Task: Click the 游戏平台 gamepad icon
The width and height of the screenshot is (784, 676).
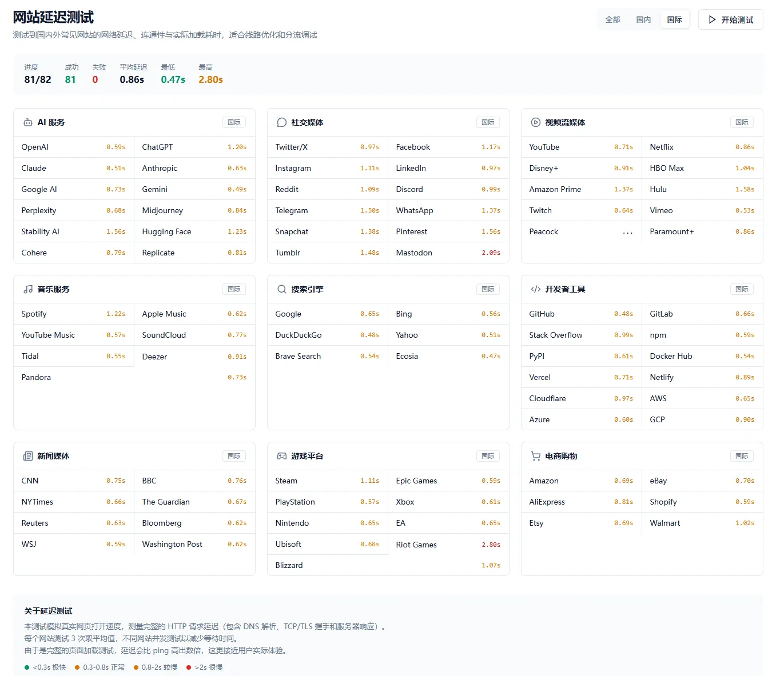Action: [282, 456]
